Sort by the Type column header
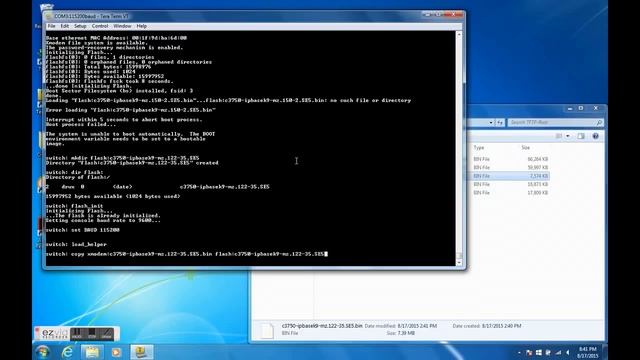 click(x=479, y=148)
